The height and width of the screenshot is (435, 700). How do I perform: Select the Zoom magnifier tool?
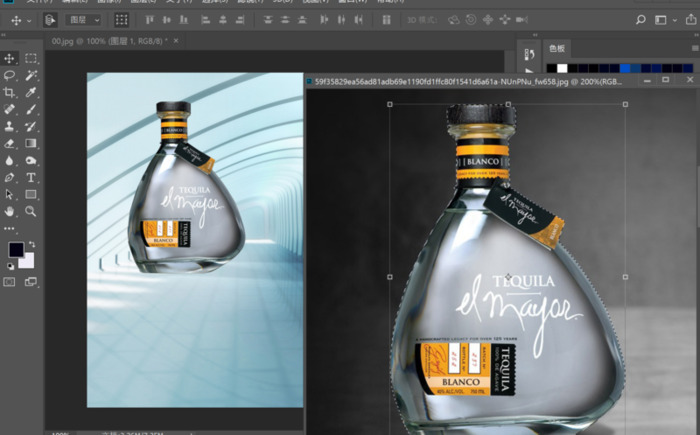tap(32, 212)
